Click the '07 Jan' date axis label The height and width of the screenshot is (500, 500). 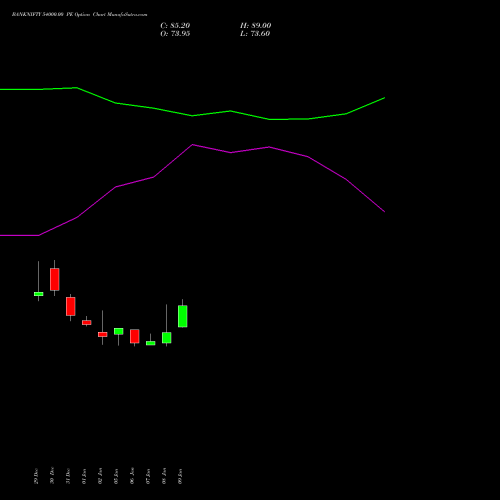coord(148,476)
